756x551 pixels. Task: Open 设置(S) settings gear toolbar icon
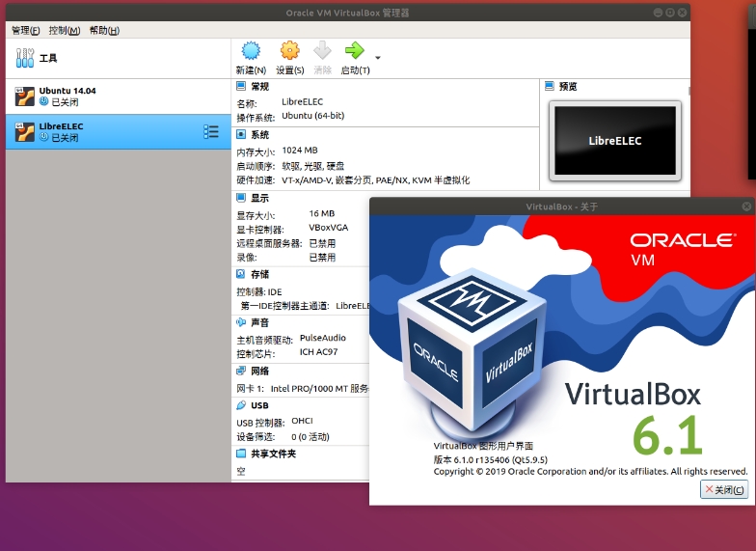point(289,50)
